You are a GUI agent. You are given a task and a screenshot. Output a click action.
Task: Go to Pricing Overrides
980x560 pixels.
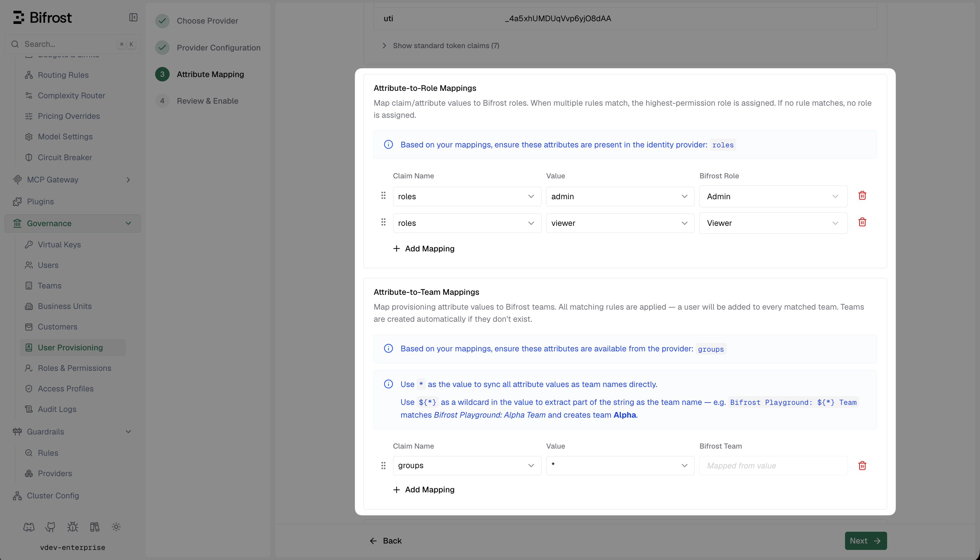point(72,116)
